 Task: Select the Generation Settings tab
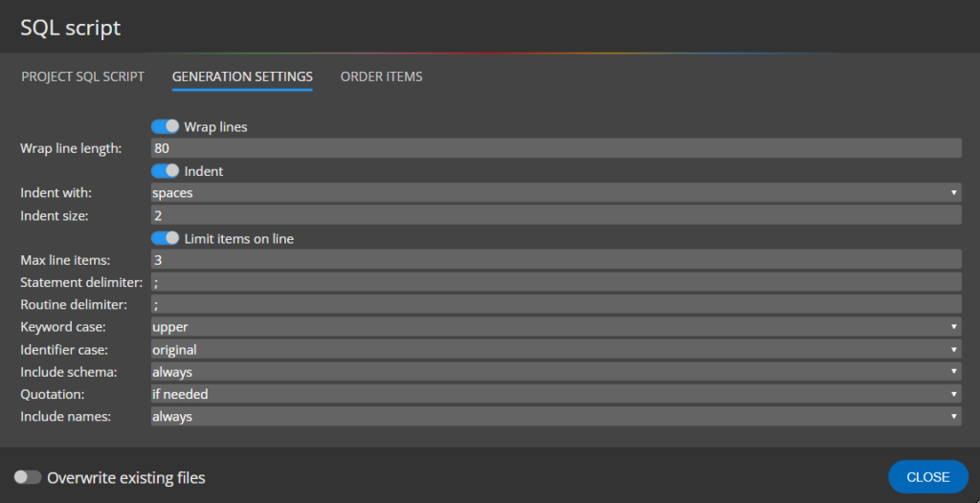click(242, 77)
